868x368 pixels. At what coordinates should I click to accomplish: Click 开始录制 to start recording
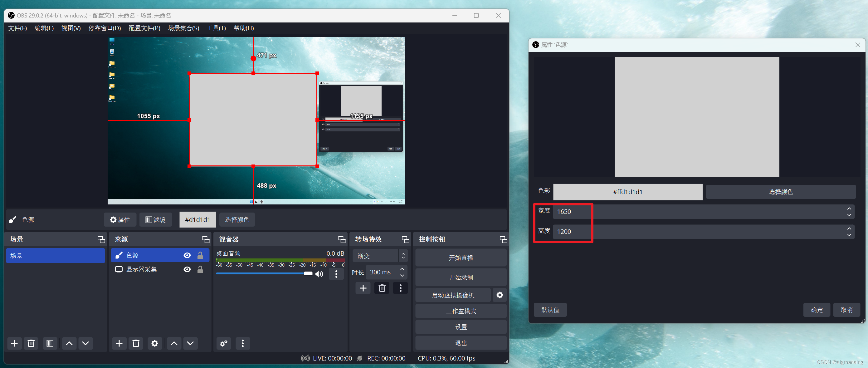click(x=461, y=277)
